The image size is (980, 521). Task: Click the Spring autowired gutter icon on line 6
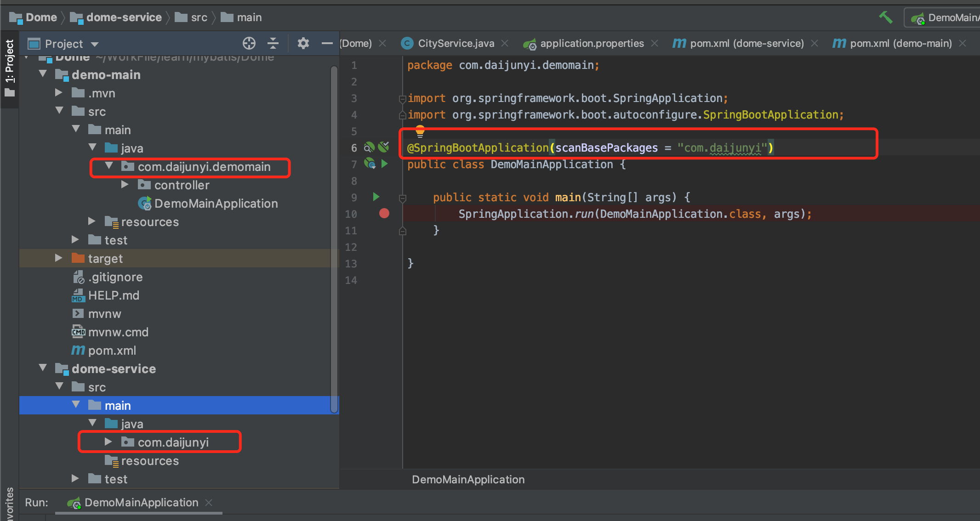click(383, 147)
